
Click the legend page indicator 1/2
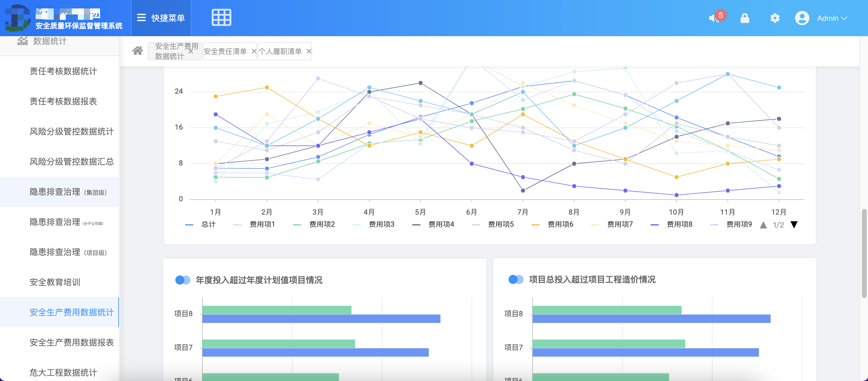778,225
